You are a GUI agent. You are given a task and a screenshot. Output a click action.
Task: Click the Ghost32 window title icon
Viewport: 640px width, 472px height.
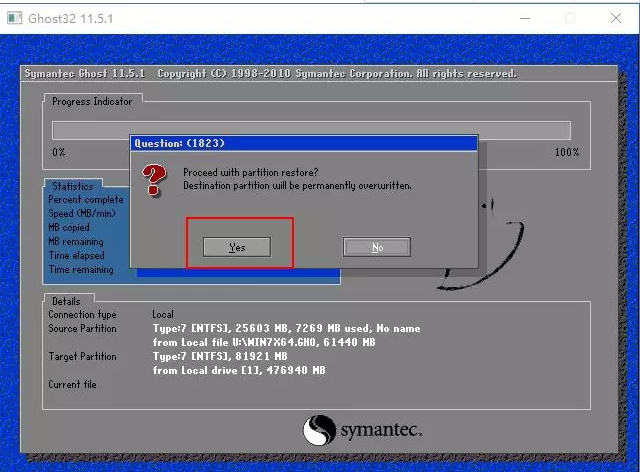pos(15,18)
